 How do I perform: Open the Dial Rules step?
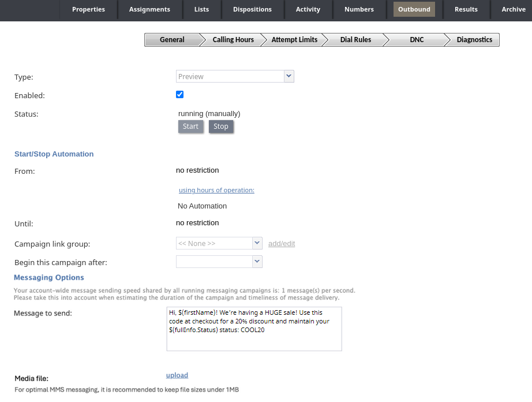[354, 40]
